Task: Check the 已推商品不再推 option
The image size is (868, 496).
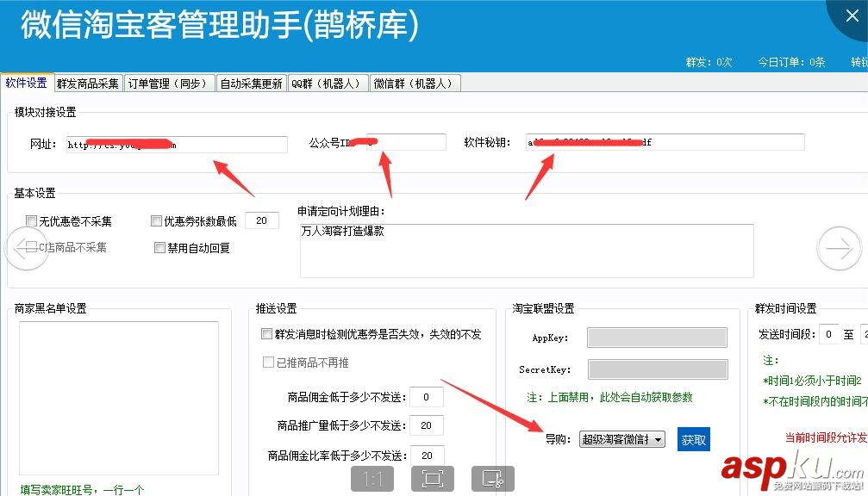Action: [268, 363]
